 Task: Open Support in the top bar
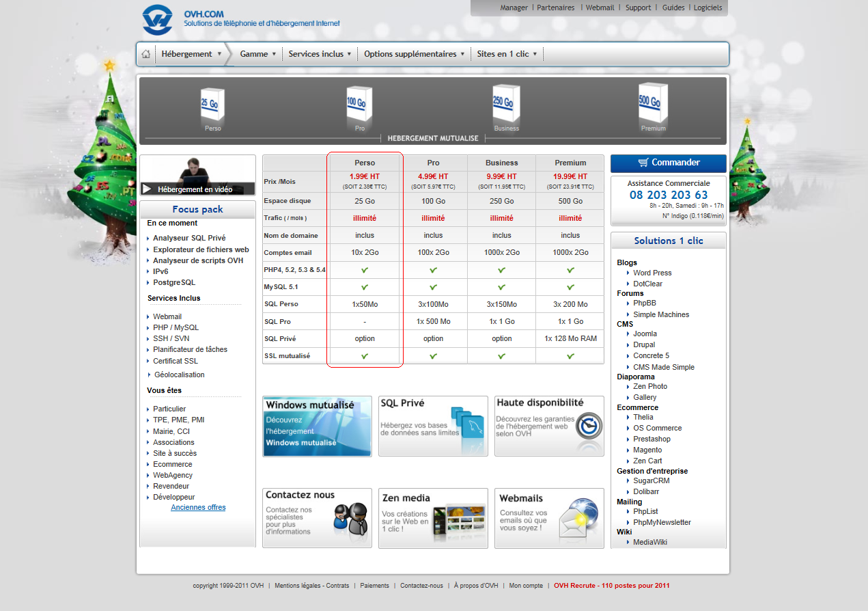tap(638, 8)
